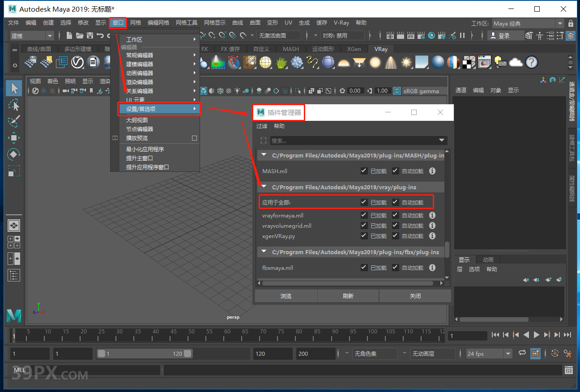Open the Workspace Maya Classic dropdown

(528, 23)
